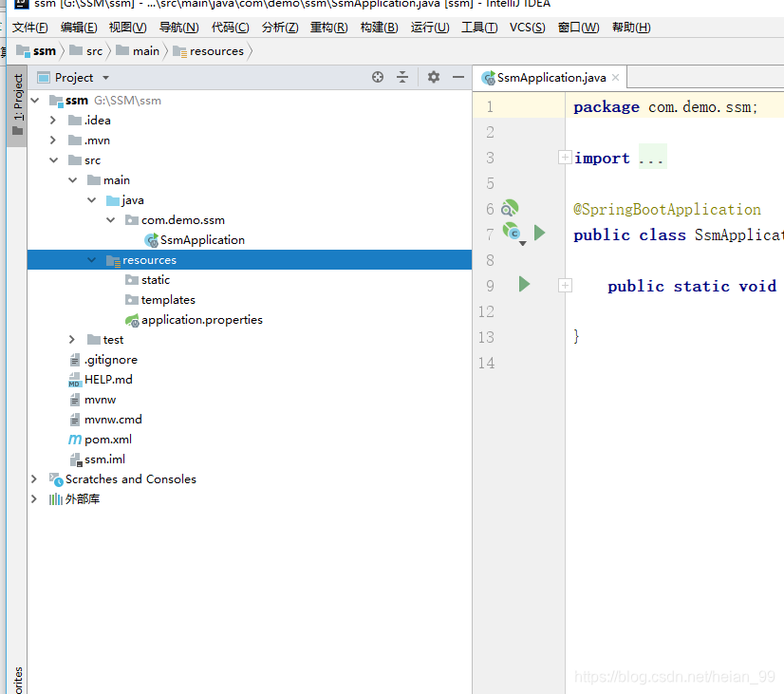Screen dimensions: 784x694
Task: Click the @SpringBootApplication annotation text
Action: (x=667, y=210)
